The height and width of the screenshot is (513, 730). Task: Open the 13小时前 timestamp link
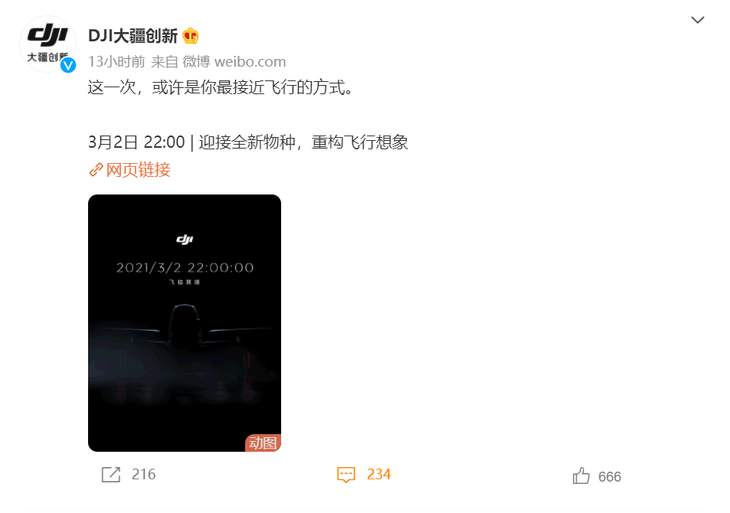click(x=116, y=61)
